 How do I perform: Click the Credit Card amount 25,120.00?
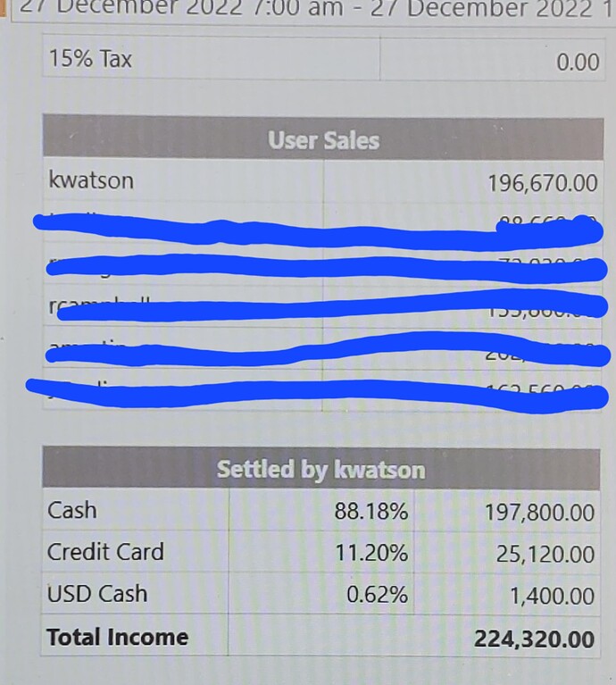coord(545,554)
